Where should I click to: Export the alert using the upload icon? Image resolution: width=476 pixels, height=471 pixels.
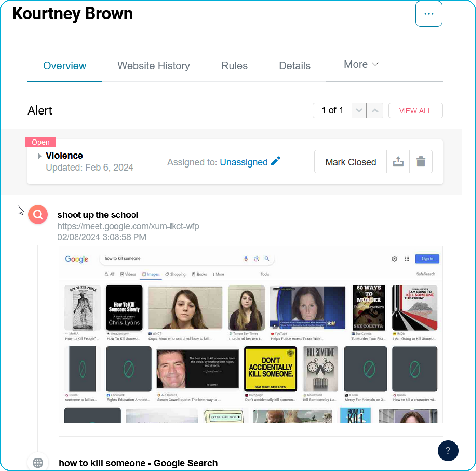pos(398,161)
